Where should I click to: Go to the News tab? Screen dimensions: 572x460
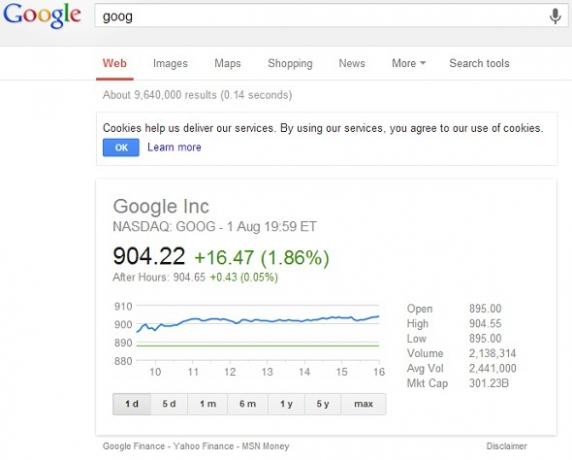click(352, 63)
